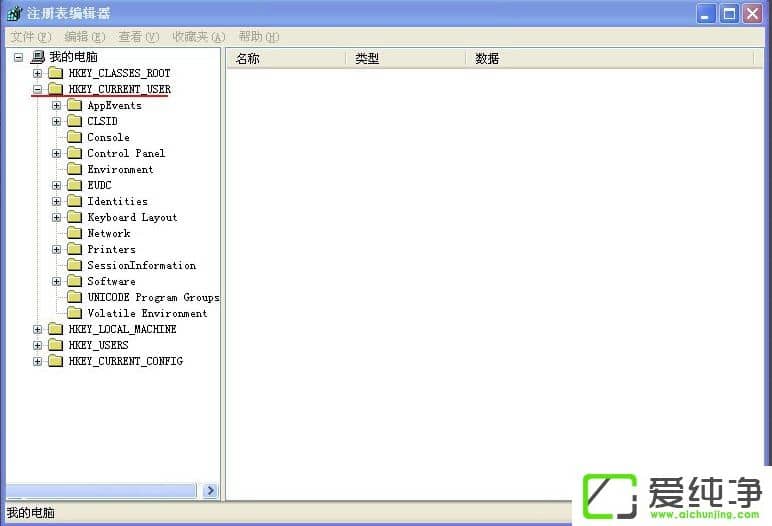The image size is (772, 526).
Task: Click the Identities folder icon
Action: [x=74, y=201]
